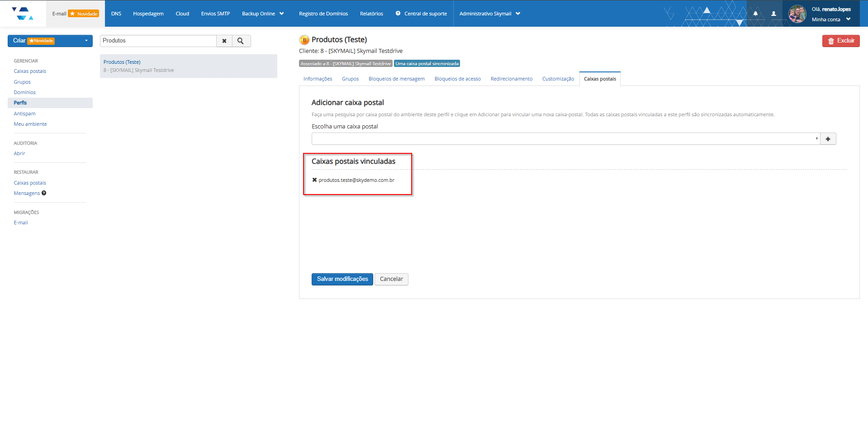Click the Produtos search input field

click(x=158, y=41)
